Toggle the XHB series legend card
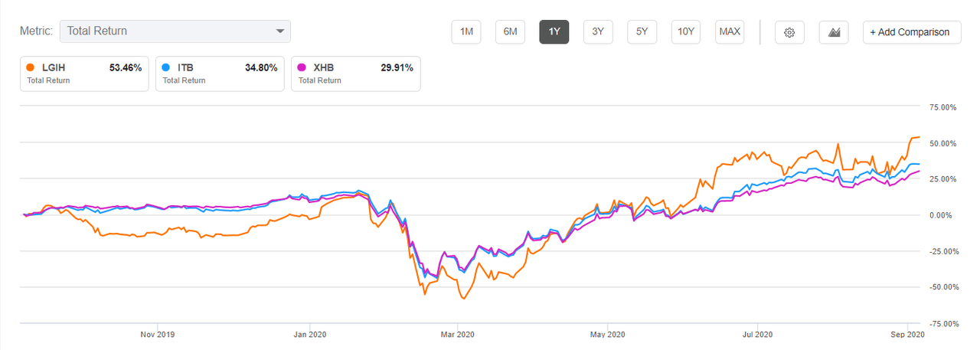 point(356,74)
